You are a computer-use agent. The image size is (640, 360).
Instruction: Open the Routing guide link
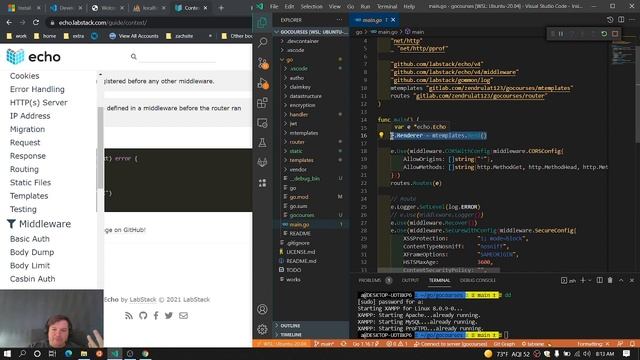coord(24,169)
